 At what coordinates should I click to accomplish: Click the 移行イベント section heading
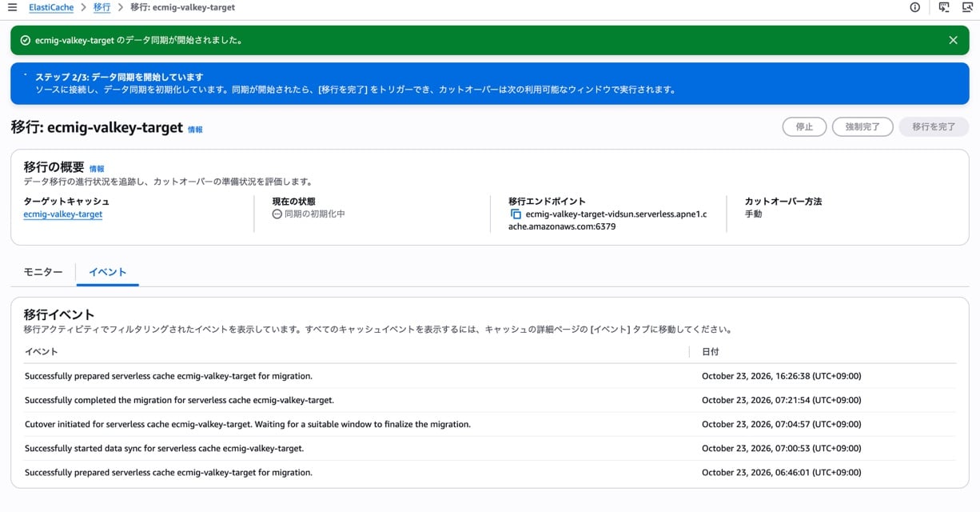coord(59,314)
